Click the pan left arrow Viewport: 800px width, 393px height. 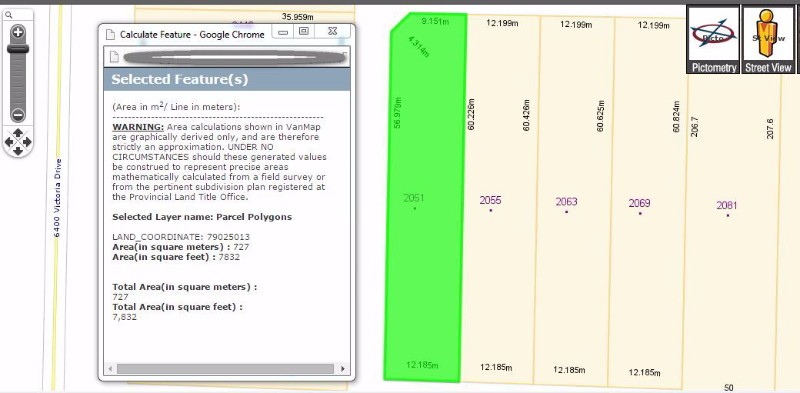point(9,141)
